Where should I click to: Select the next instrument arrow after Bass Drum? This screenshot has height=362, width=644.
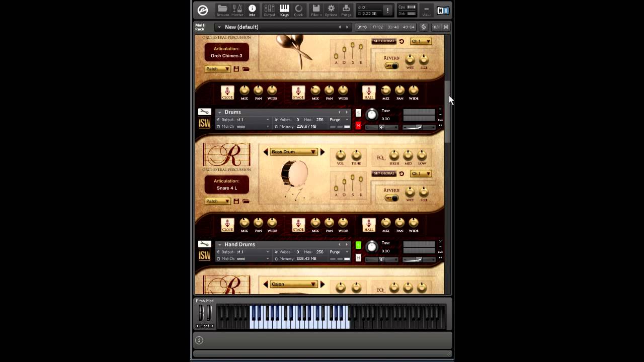point(323,152)
